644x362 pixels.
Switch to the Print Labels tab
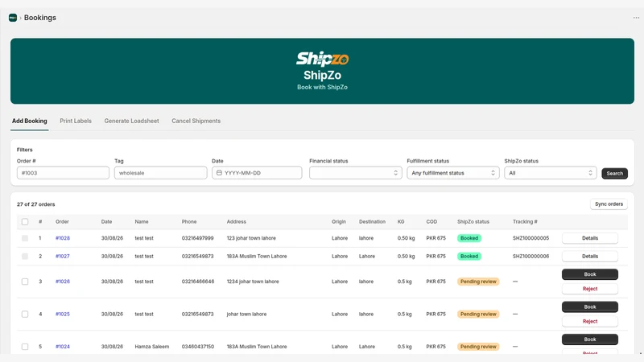tap(76, 121)
